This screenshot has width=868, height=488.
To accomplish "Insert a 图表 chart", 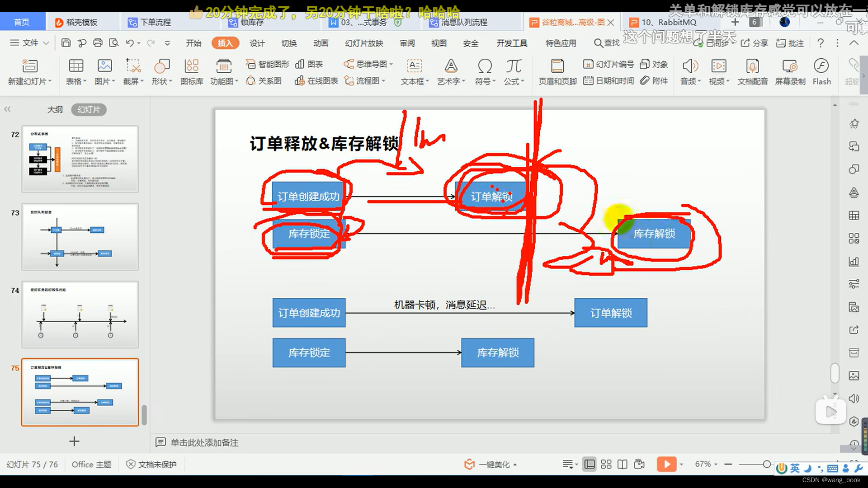I will click(309, 64).
